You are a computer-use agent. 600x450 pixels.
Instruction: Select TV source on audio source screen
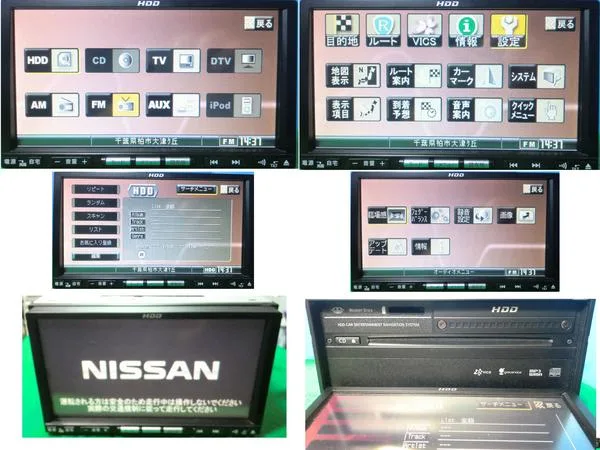173,60
